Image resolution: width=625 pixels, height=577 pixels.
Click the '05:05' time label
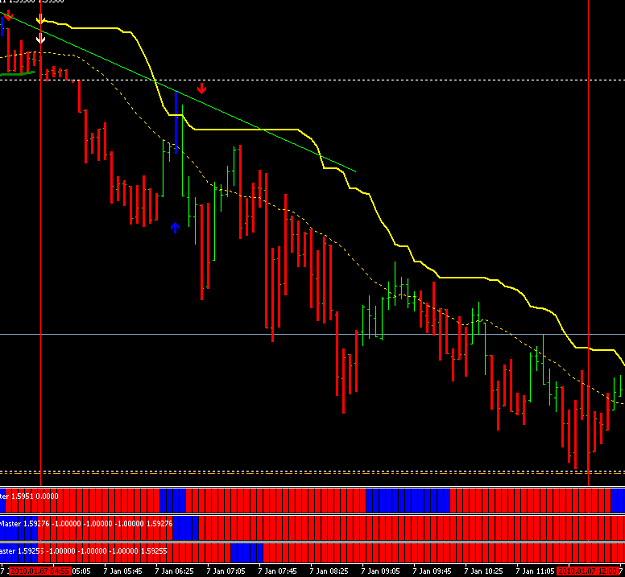click(81, 571)
